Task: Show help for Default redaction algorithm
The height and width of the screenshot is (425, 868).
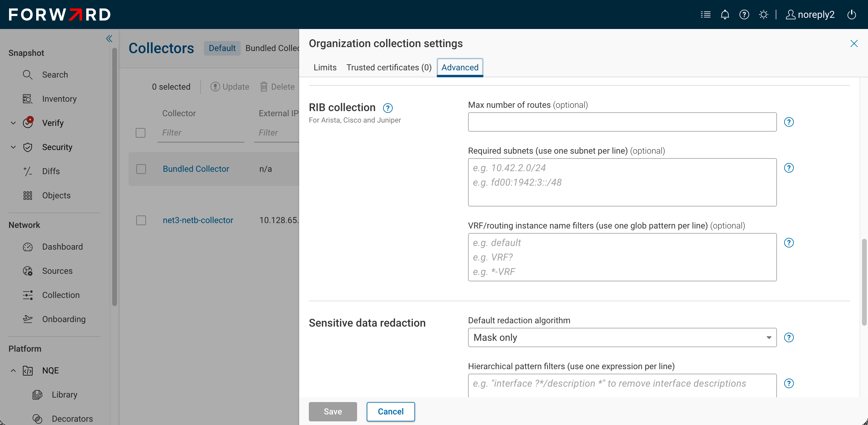Action: coord(789,337)
